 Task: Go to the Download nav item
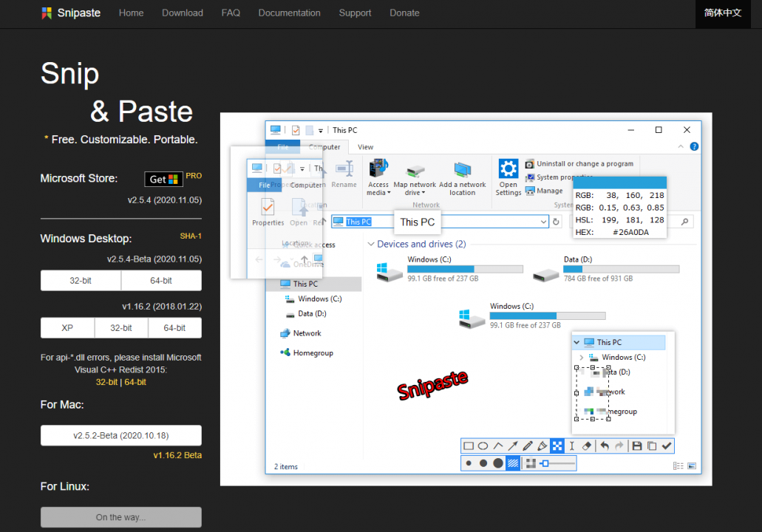(x=183, y=13)
